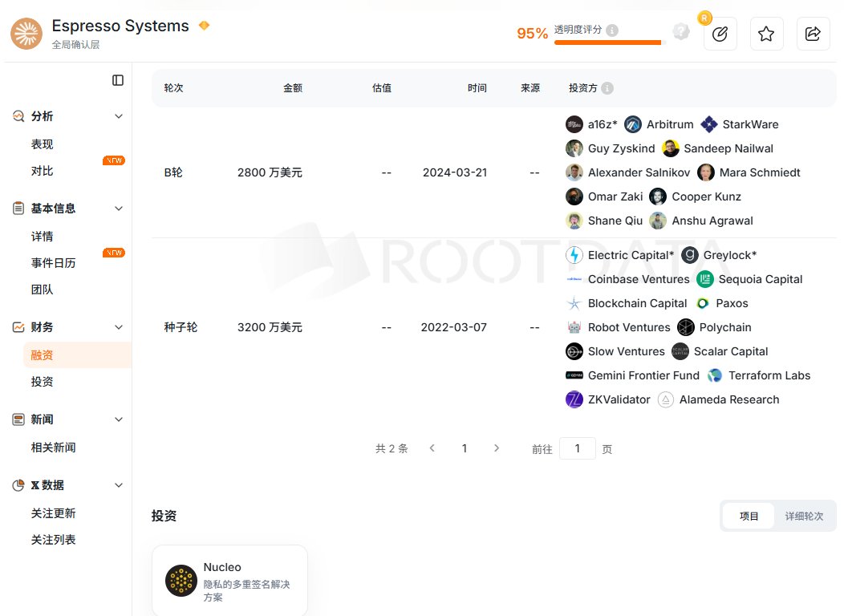Switch to the 投资 sidebar entry

pyautogui.click(x=42, y=381)
